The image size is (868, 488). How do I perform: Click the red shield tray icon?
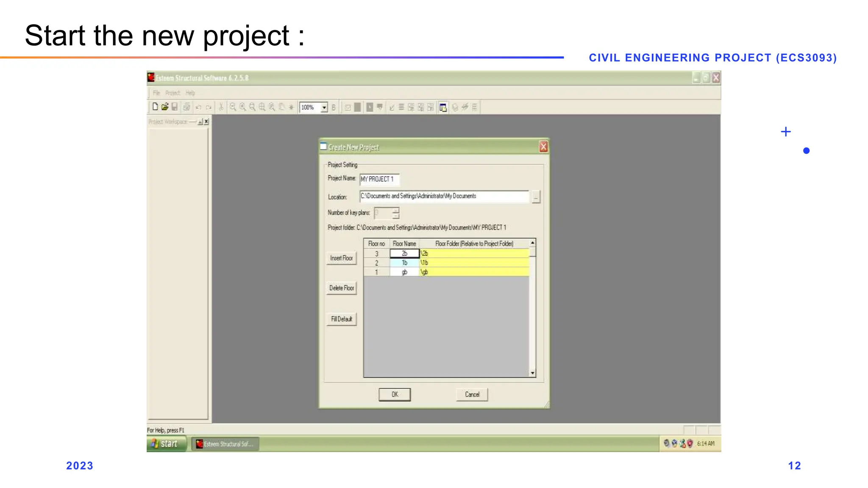[x=690, y=444]
